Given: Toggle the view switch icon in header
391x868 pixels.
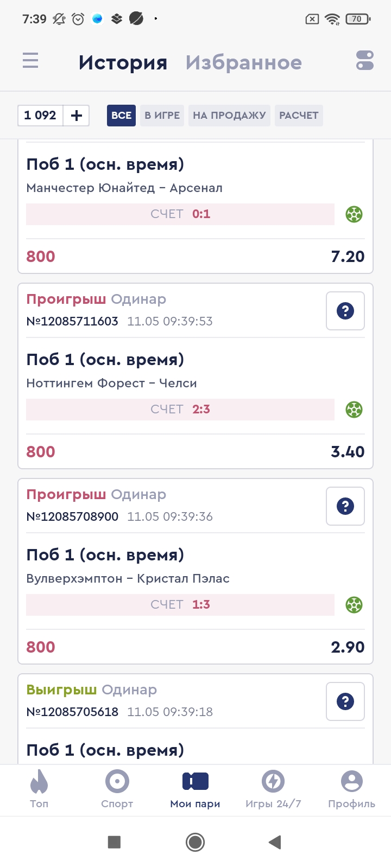Looking at the screenshot, I should point(365,60).
